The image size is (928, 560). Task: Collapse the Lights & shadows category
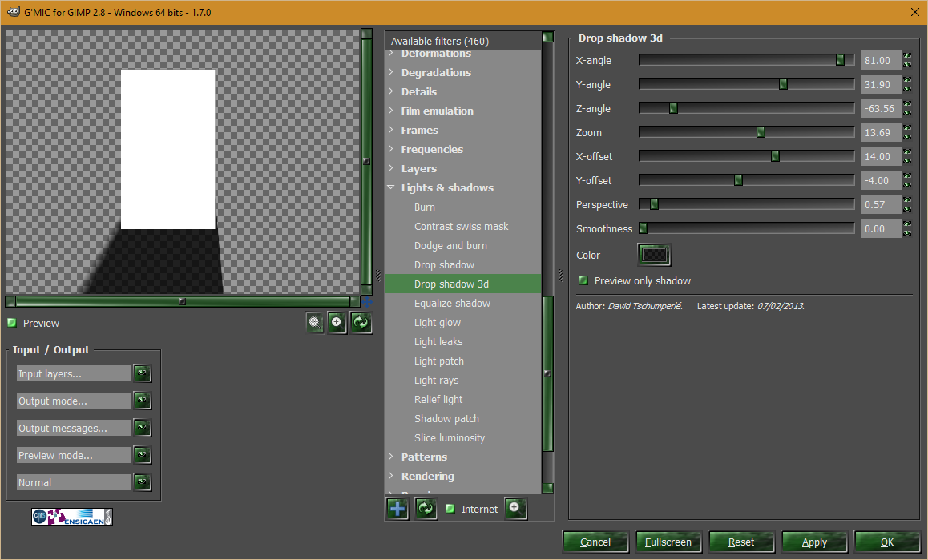pos(390,187)
